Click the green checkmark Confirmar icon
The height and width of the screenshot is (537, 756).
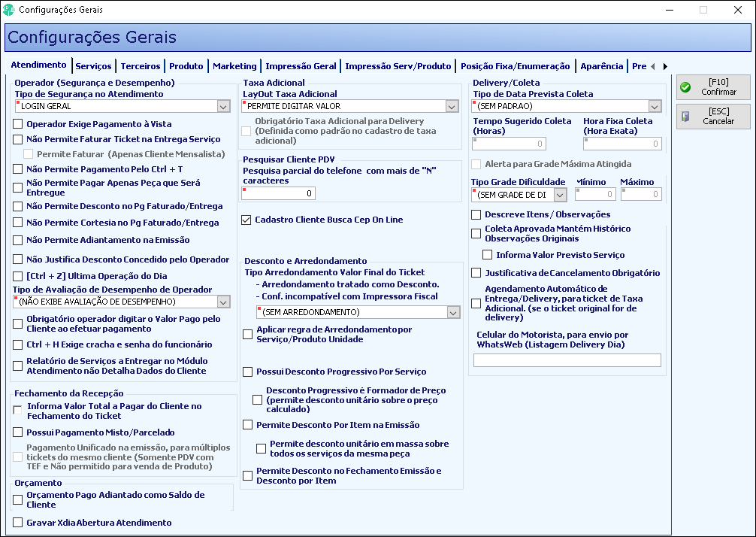coord(685,87)
